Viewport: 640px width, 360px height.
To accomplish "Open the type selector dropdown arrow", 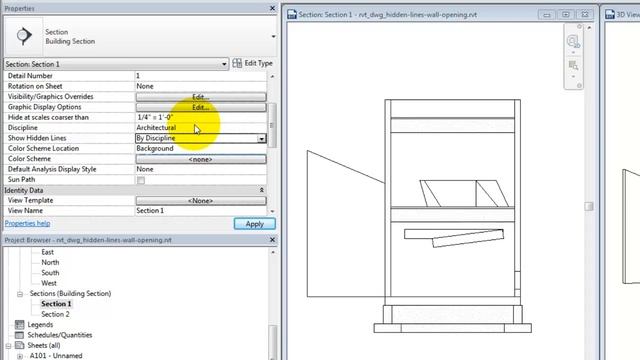I will pyautogui.click(x=273, y=37).
